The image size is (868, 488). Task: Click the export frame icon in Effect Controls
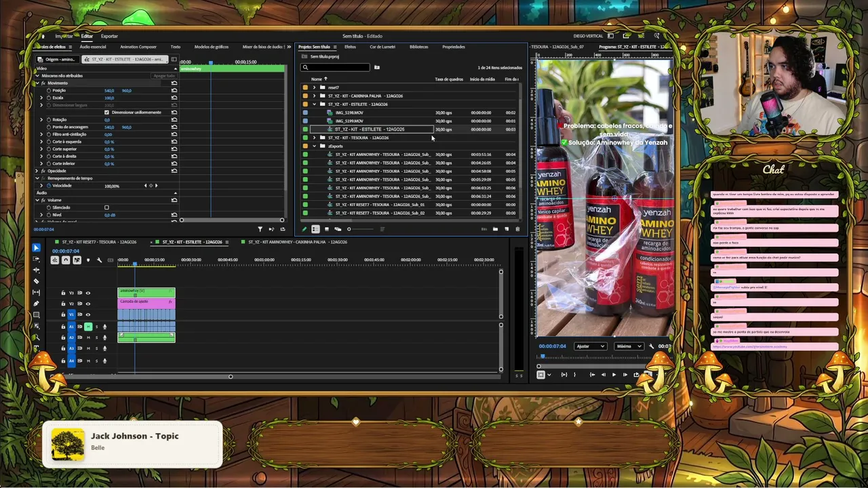pyautogui.click(x=283, y=229)
